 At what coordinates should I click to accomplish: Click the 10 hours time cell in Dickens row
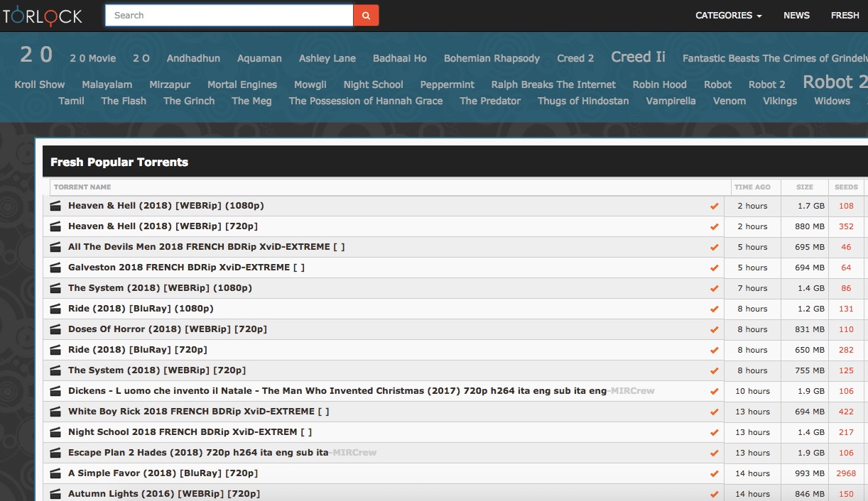[x=752, y=391]
